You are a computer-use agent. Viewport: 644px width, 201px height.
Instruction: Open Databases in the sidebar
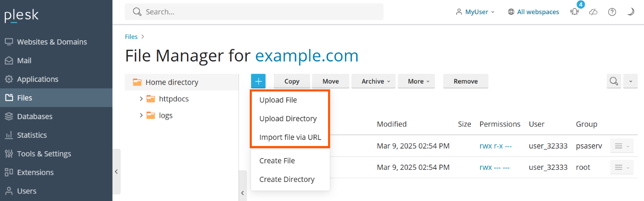point(35,117)
